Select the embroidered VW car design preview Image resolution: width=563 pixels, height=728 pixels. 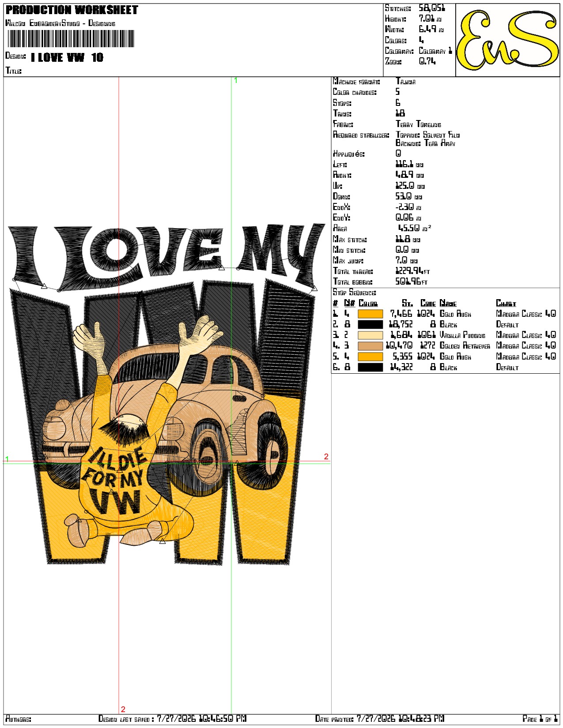click(166, 394)
